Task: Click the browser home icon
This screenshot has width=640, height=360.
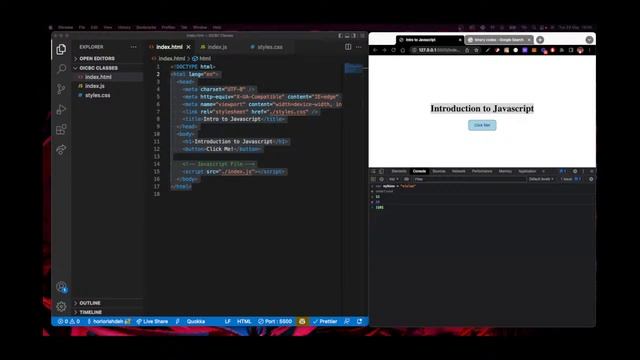Action: (x=402, y=50)
